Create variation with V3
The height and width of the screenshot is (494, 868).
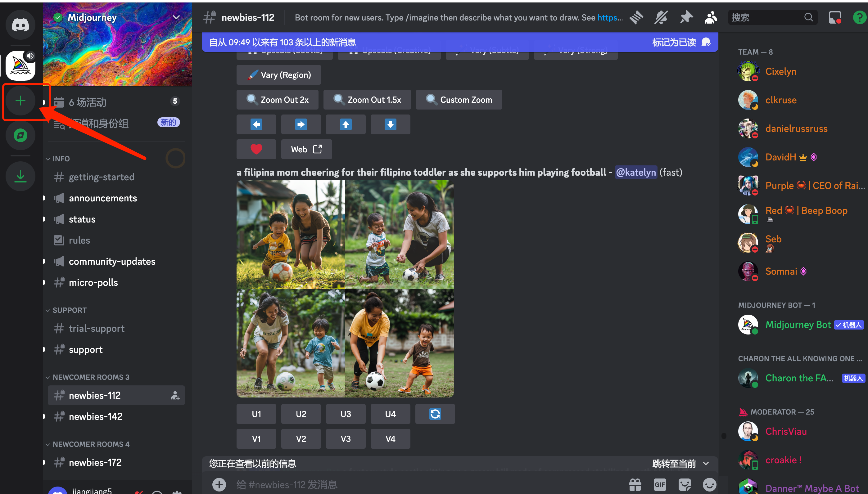click(346, 439)
